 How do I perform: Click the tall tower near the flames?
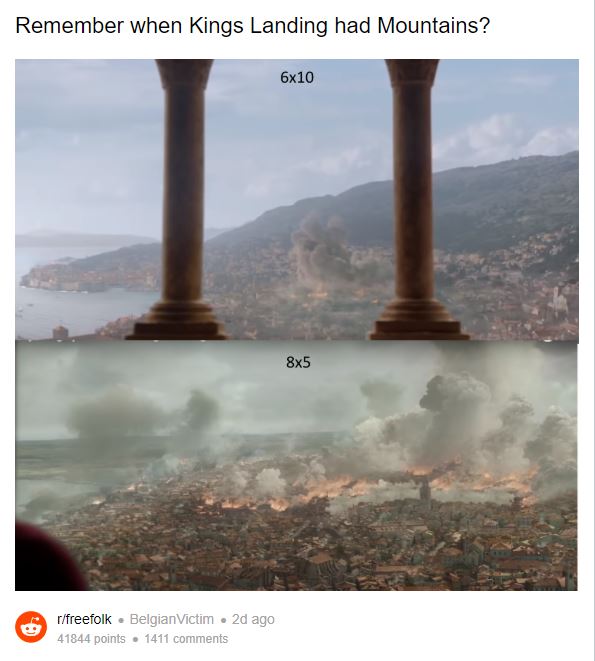pos(424,491)
